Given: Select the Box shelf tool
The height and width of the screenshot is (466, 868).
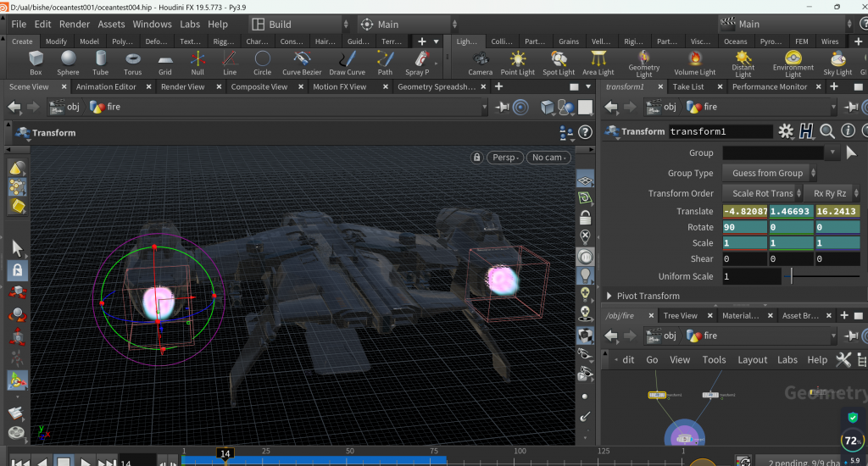Looking at the screenshot, I should pyautogui.click(x=36, y=63).
